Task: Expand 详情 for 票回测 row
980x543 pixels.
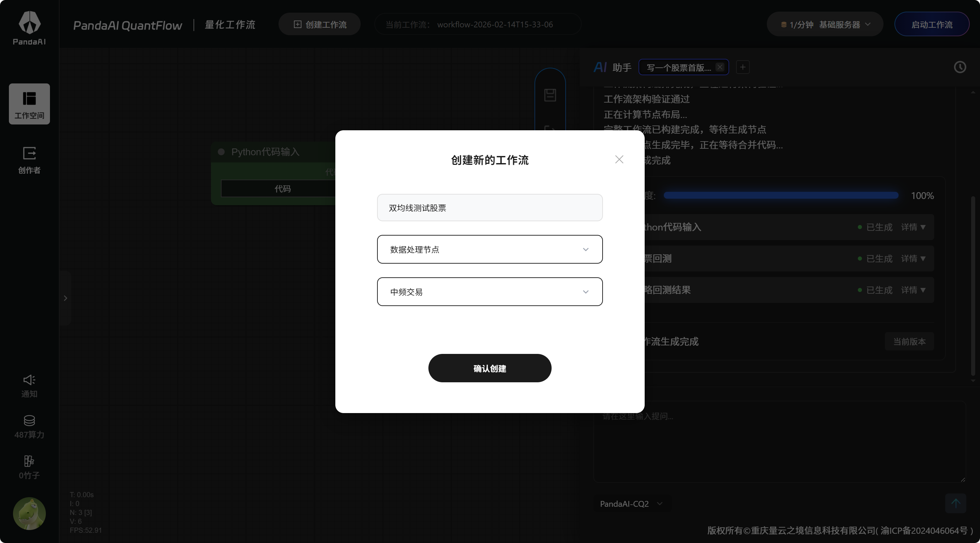Action: pos(913,259)
